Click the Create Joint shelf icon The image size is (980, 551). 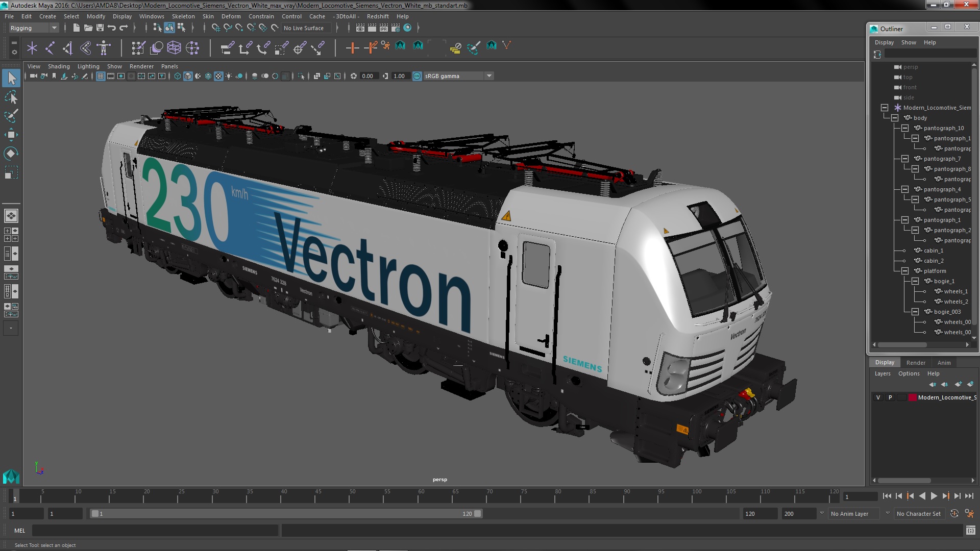50,48
